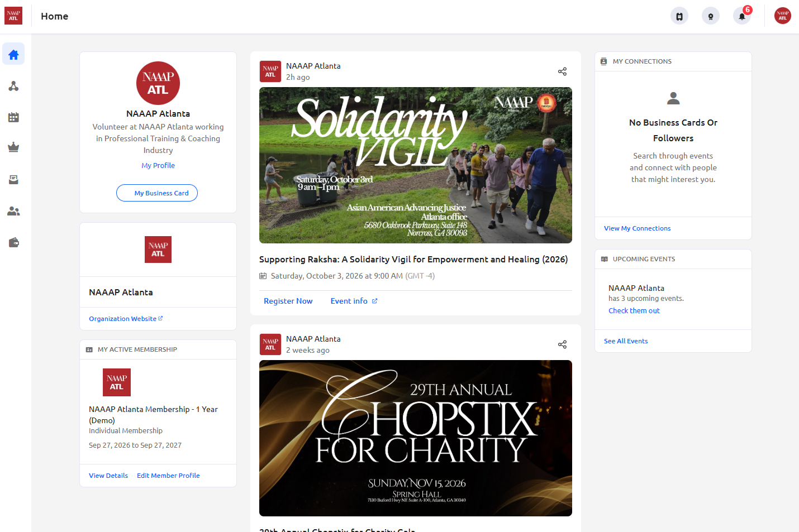Screen dimensions: 799x532
Task: Open the inbox tray icon in sidebar
Action: [x=13, y=180]
